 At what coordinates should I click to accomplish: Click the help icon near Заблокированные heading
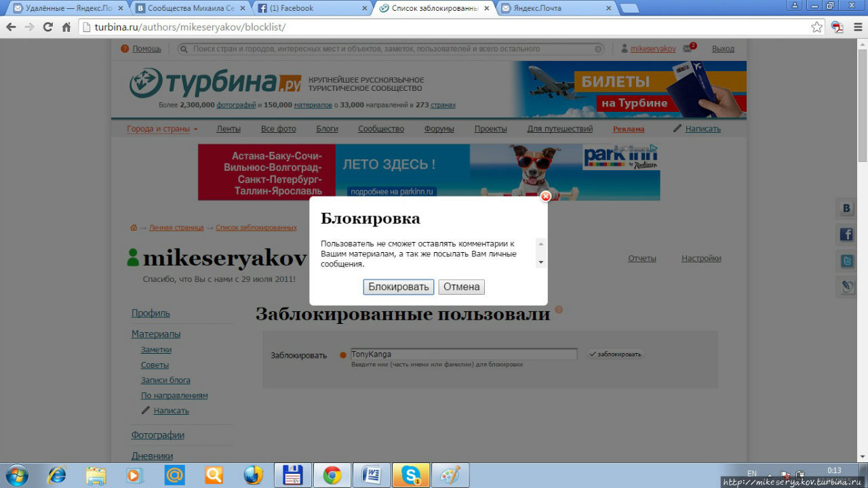tap(559, 310)
